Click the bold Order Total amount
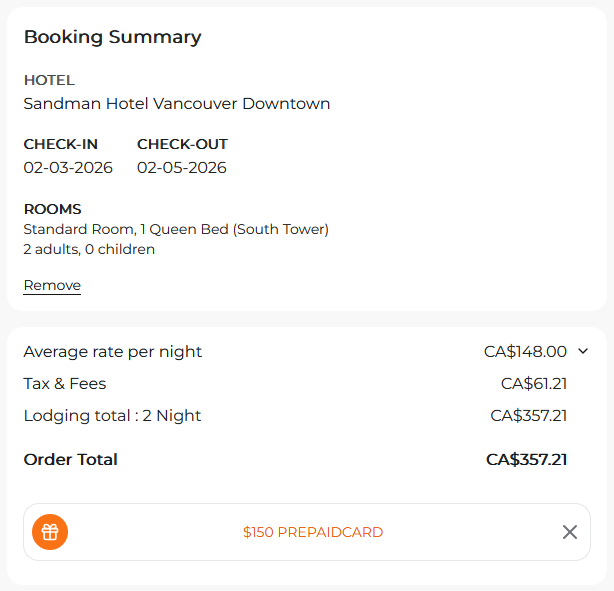 (527, 460)
